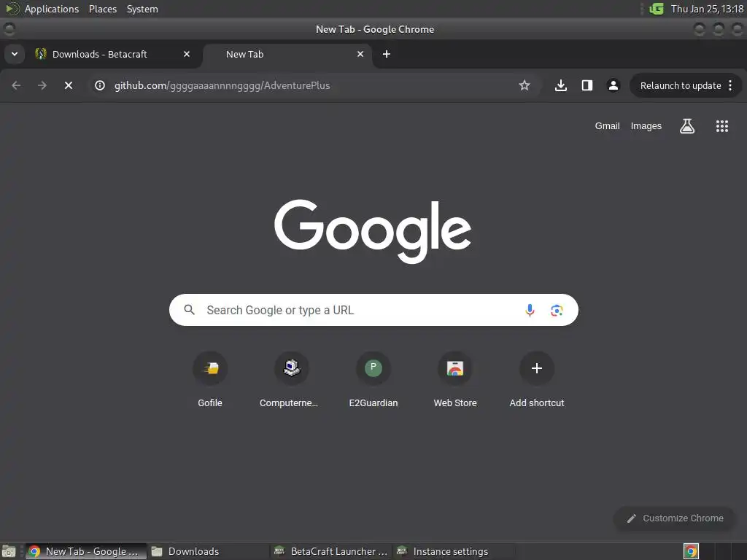Select the New Tab tab

coord(286,54)
